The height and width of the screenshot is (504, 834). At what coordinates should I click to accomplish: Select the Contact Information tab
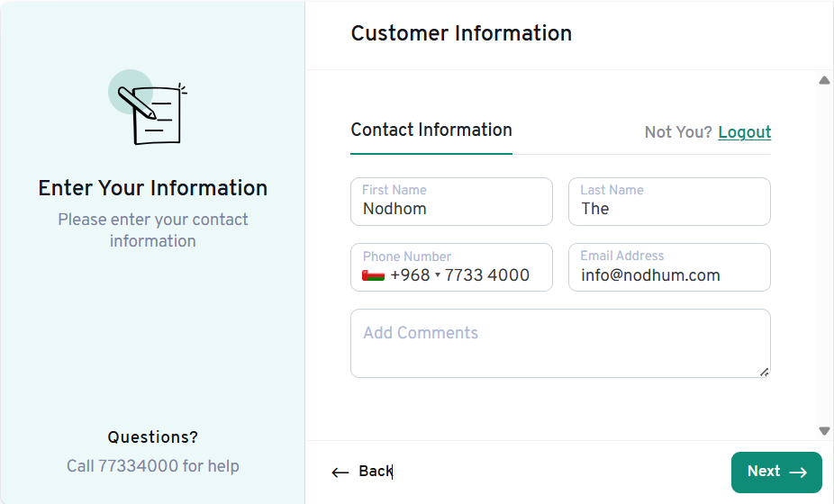pyautogui.click(x=431, y=130)
